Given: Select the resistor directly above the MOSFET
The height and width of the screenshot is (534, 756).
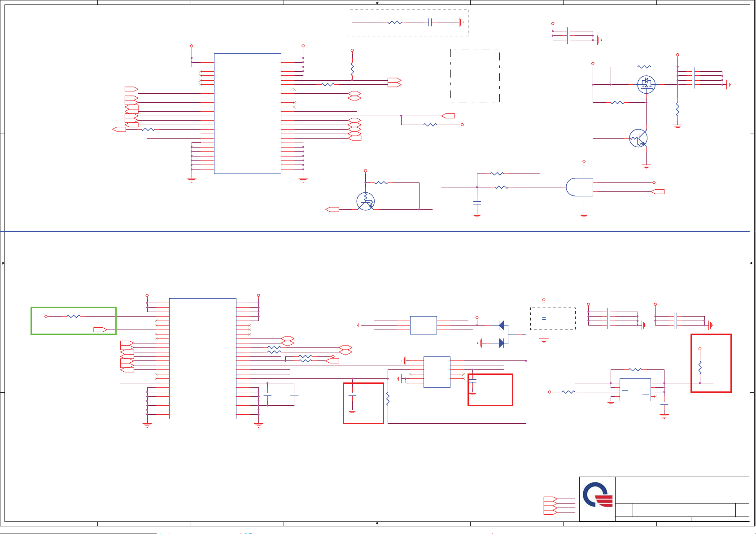Looking at the screenshot, I should (644, 67).
